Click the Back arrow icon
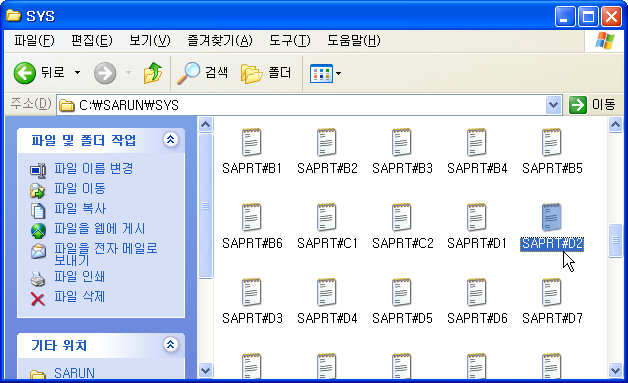Image resolution: width=628 pixels, height=383 pixels. click(24, 73)
